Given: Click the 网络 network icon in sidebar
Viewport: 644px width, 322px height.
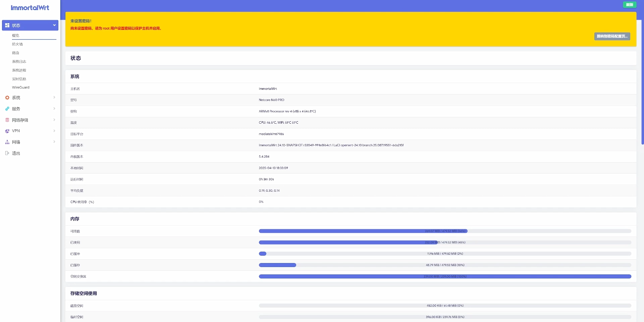Looking at the screenshot, I should click(7, 142).
